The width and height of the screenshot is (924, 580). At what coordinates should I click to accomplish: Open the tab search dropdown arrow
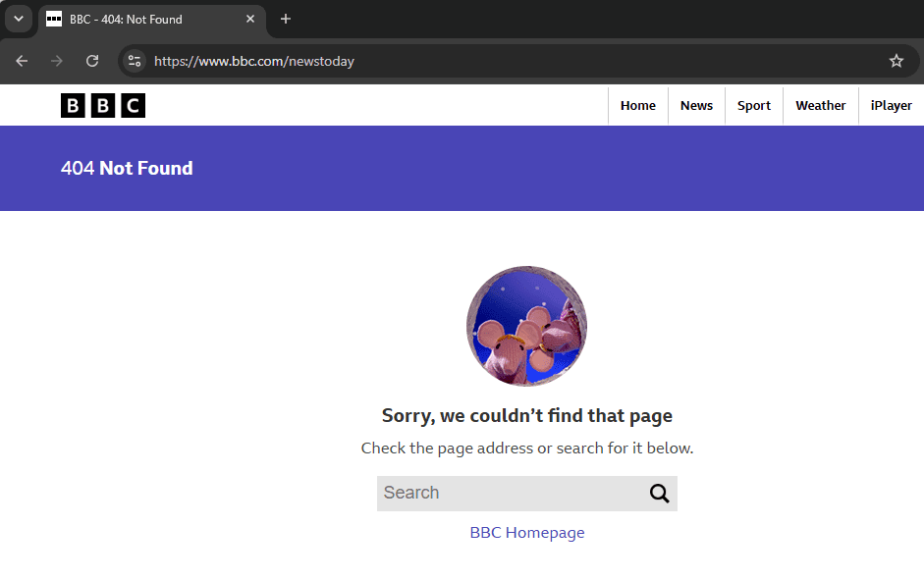click(x=19, y=19)
